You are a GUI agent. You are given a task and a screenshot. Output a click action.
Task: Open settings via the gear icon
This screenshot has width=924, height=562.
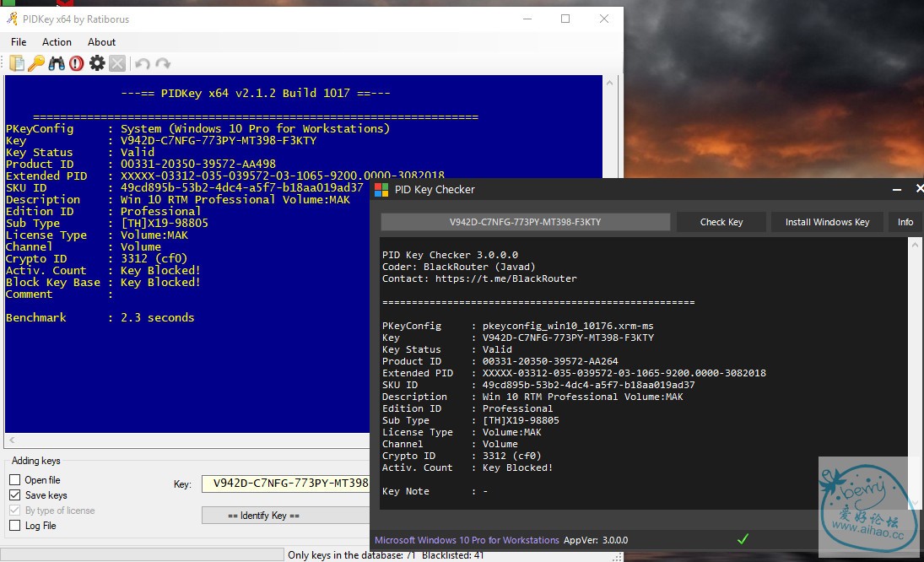[97, 63]
